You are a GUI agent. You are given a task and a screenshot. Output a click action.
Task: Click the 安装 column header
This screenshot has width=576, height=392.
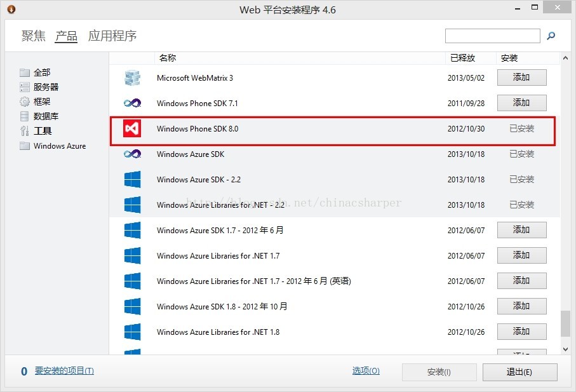(509, 58)
